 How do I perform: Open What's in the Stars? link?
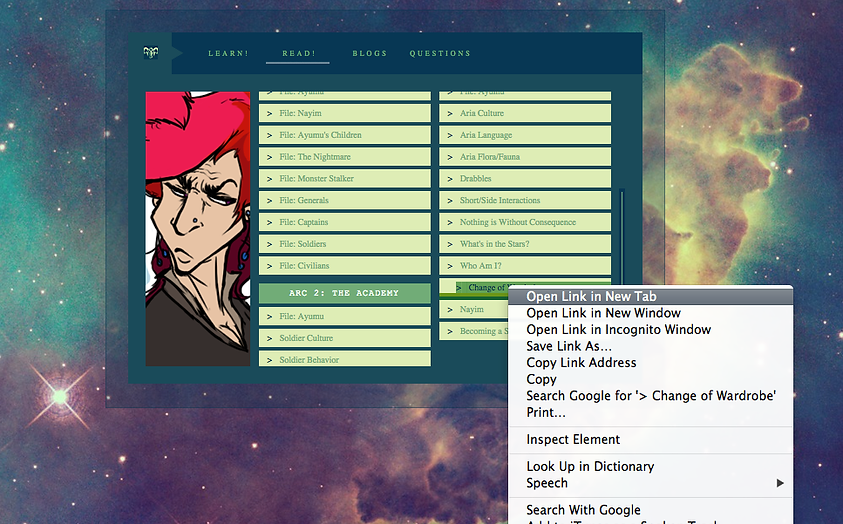pos(525,243)
